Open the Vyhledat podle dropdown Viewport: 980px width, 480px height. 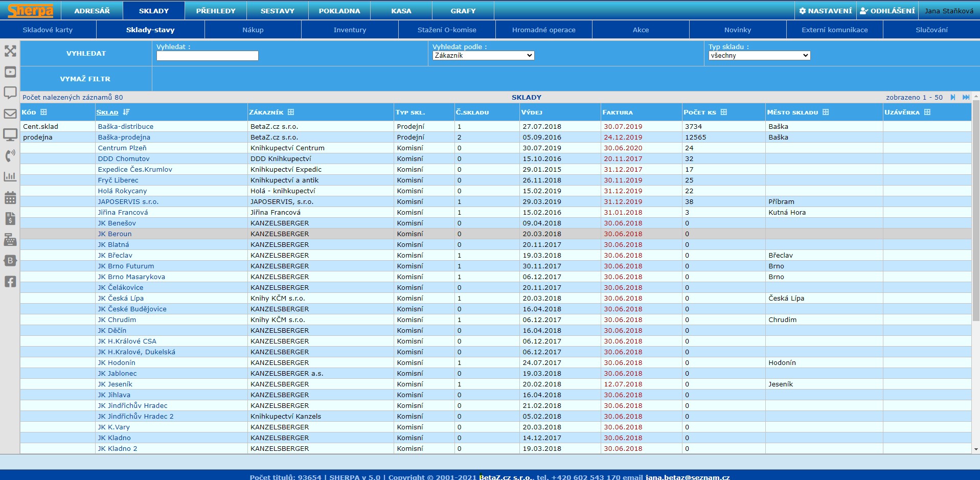pos(483,56)
